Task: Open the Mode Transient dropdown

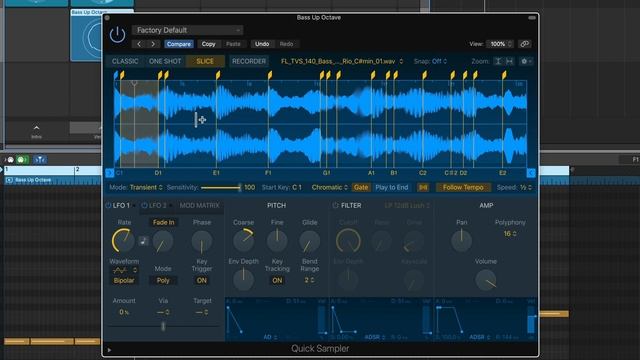Action: [x=146, y=187]
